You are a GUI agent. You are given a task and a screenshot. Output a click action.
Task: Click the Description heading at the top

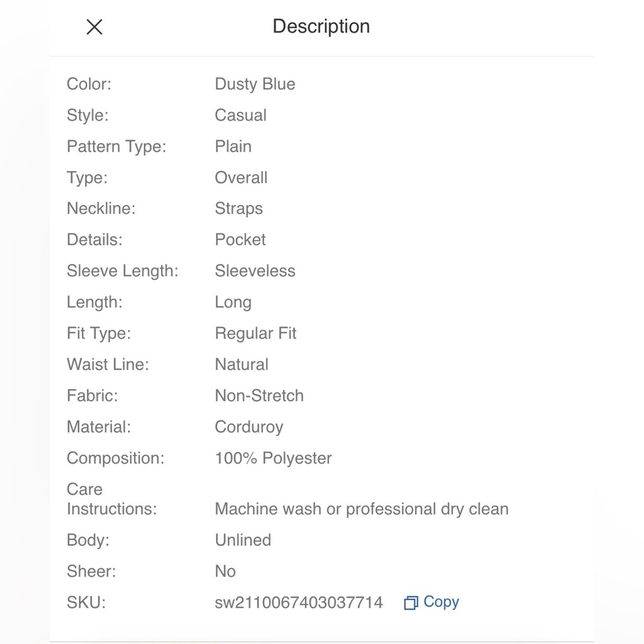[321, 26]
